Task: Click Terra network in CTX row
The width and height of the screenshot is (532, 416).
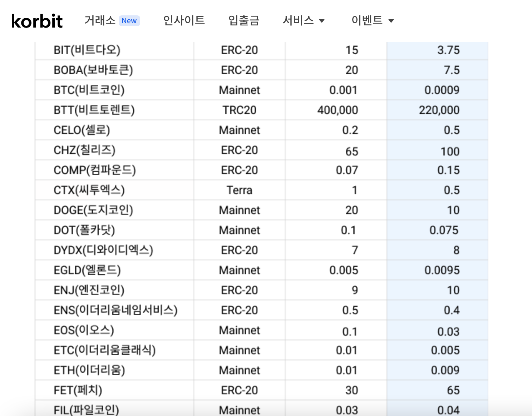Action: (240, 190)
